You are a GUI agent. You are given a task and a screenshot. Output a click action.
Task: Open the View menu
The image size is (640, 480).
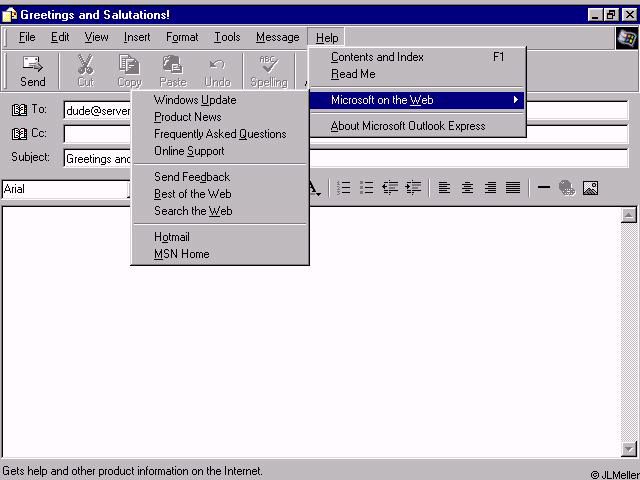(96, 38)
